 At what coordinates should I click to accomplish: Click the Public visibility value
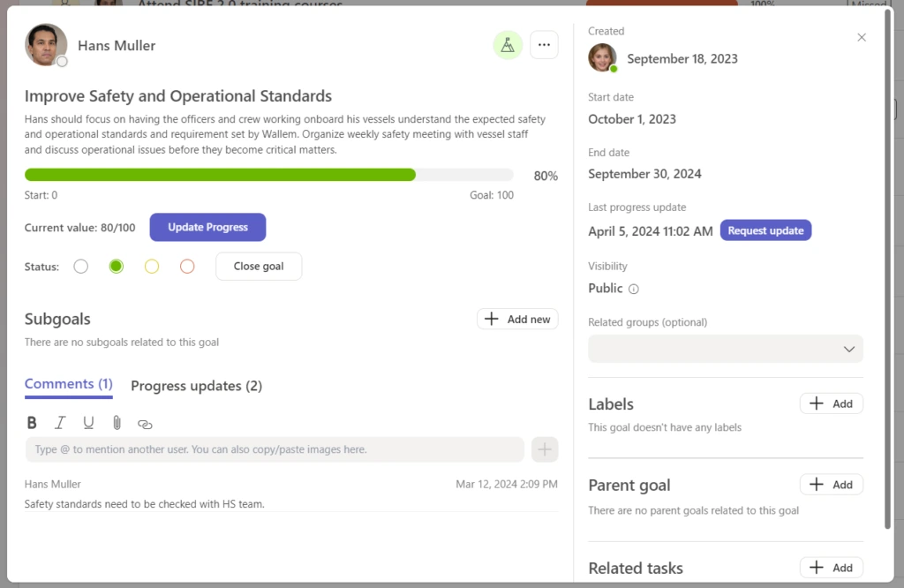pyautogui.click(x=606, y=288)
